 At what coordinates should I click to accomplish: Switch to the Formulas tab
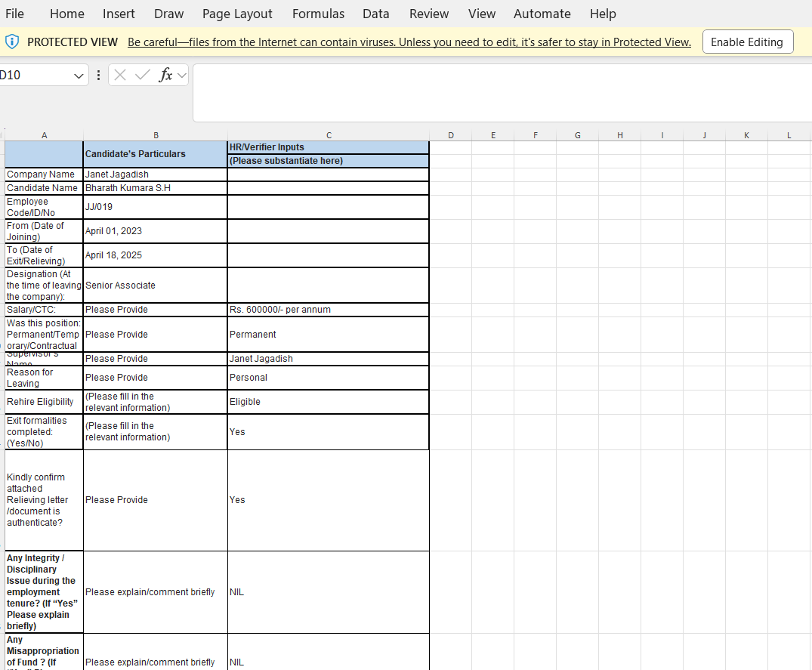tap(318, 14)
